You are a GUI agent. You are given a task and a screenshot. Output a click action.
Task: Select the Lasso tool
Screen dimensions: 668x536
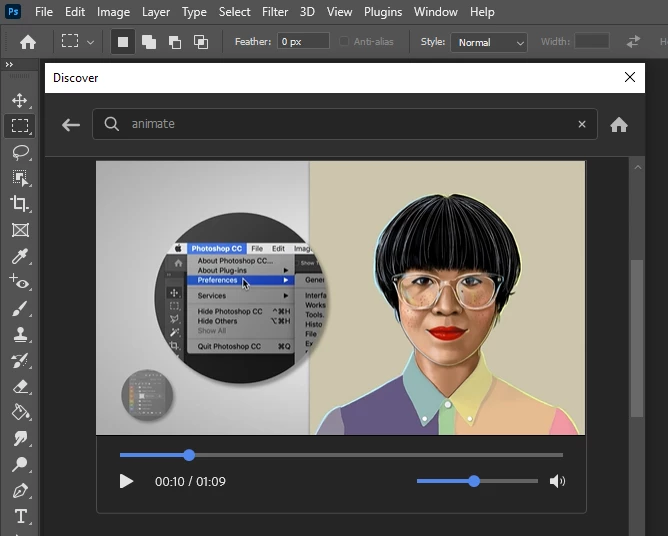(20, 153)
